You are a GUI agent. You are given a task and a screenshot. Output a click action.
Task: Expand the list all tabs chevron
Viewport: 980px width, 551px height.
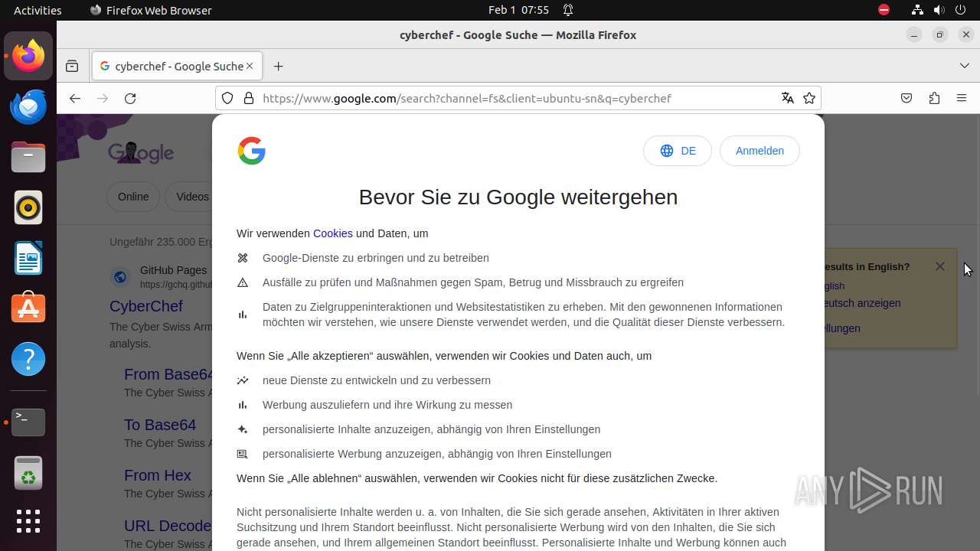tap(965, 67)
